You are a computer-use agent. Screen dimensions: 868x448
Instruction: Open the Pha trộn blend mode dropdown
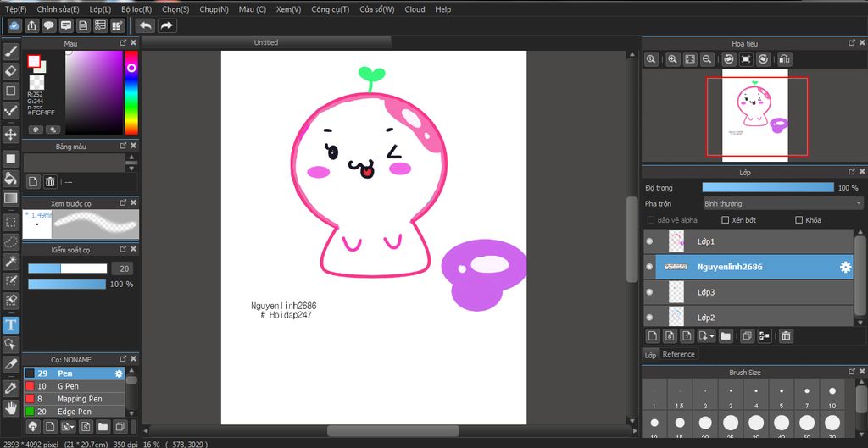(782, 203)
